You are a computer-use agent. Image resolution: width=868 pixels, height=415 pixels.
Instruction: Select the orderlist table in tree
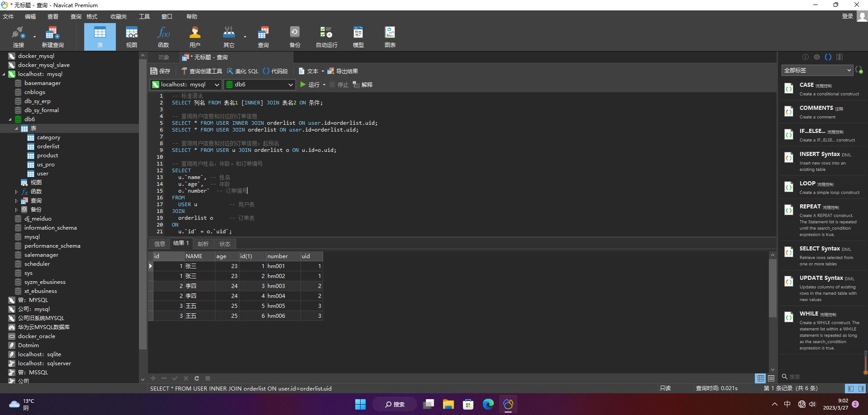coord(48,146)
